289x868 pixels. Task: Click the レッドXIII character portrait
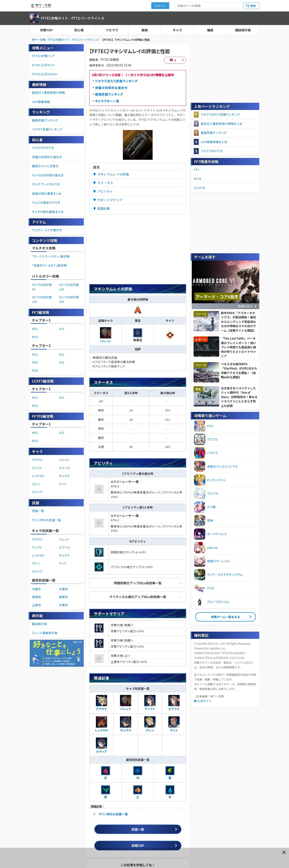(x=102, y=722)
